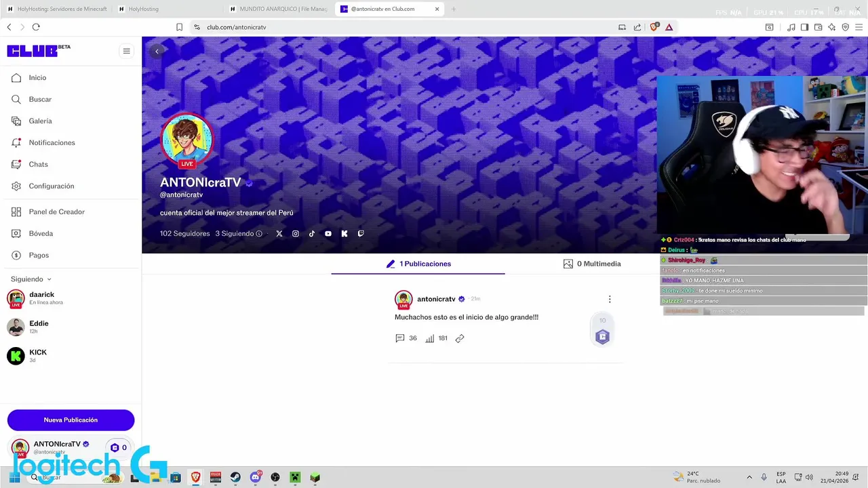Screen dimensions: 868x488
Task: Go back with banner arrow button
Action: pyautogui.click(x=157, y=52)
